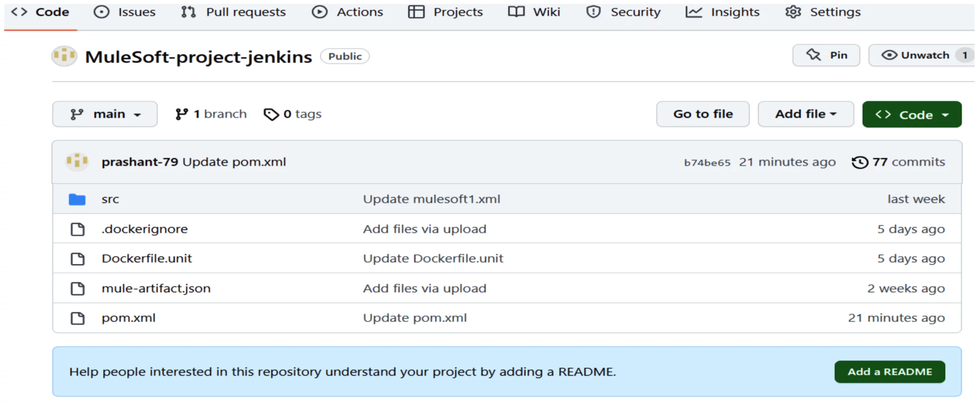
Task: Open repository Settings tab
Action: coord(823,12)
